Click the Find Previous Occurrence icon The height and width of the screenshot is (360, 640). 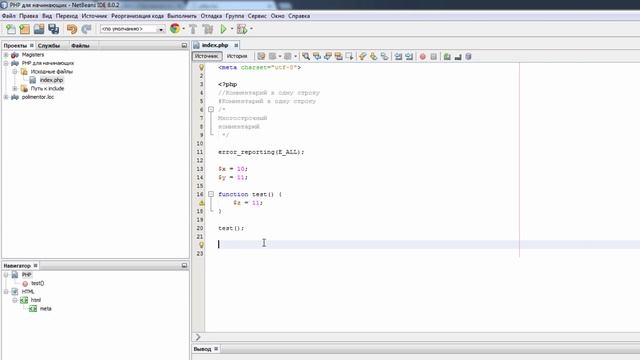[317, 56]
